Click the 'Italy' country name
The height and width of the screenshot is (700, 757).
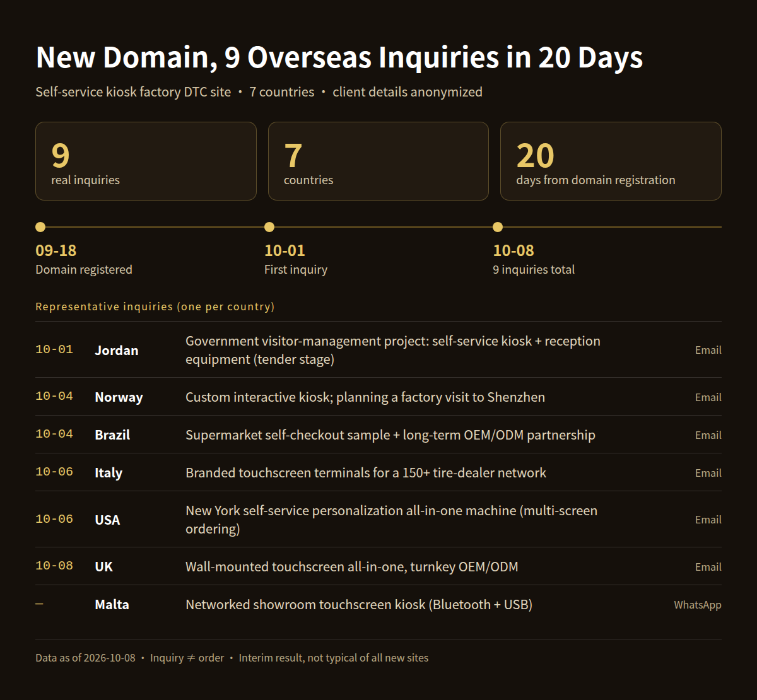click(109, 473)
